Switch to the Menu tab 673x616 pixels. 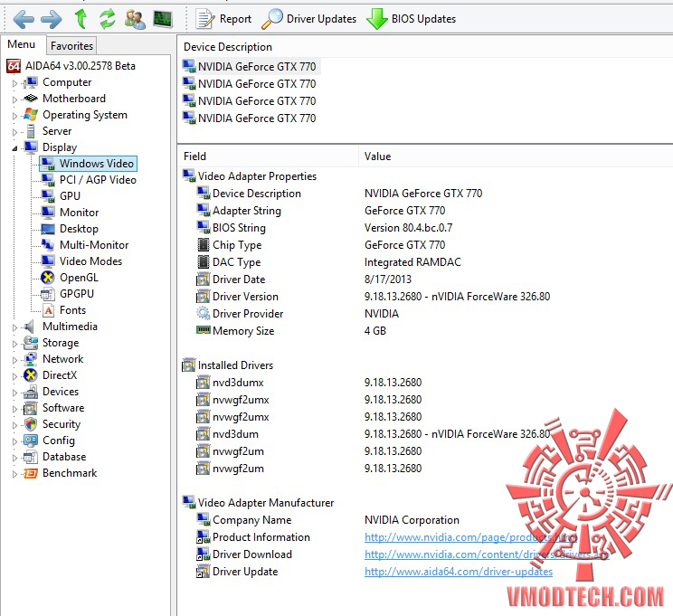coord(22,44)
